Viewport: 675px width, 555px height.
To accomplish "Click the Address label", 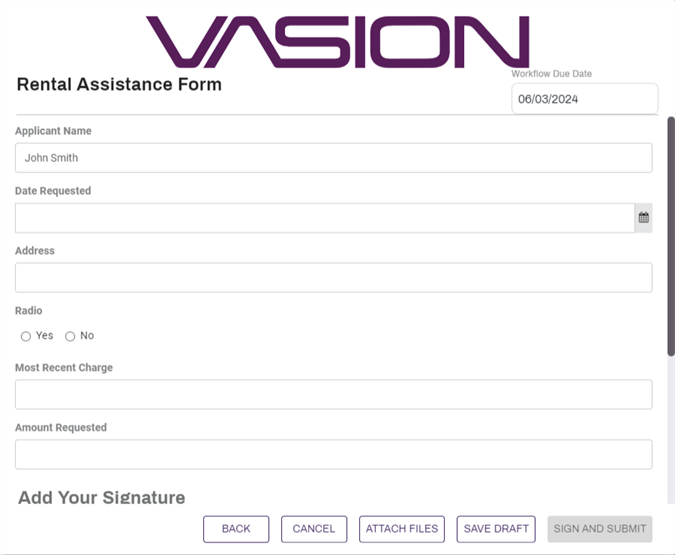I will coord(35,251).
